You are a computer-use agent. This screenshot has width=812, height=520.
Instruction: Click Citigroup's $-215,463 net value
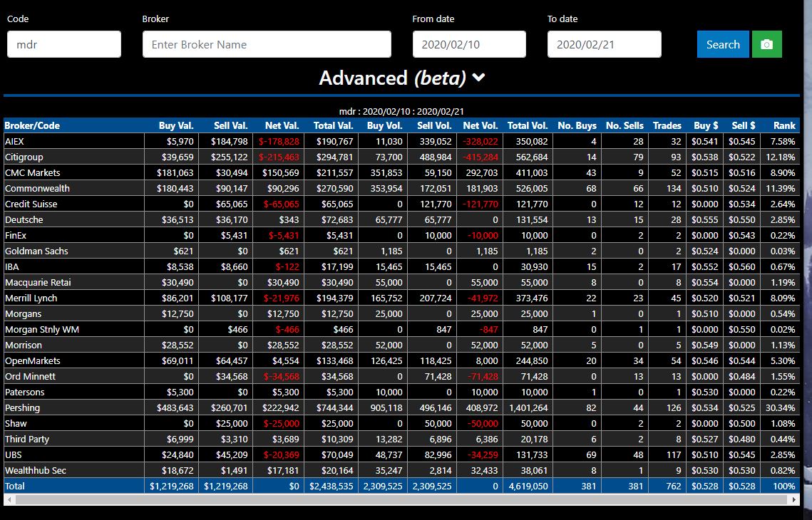point(279,157)
